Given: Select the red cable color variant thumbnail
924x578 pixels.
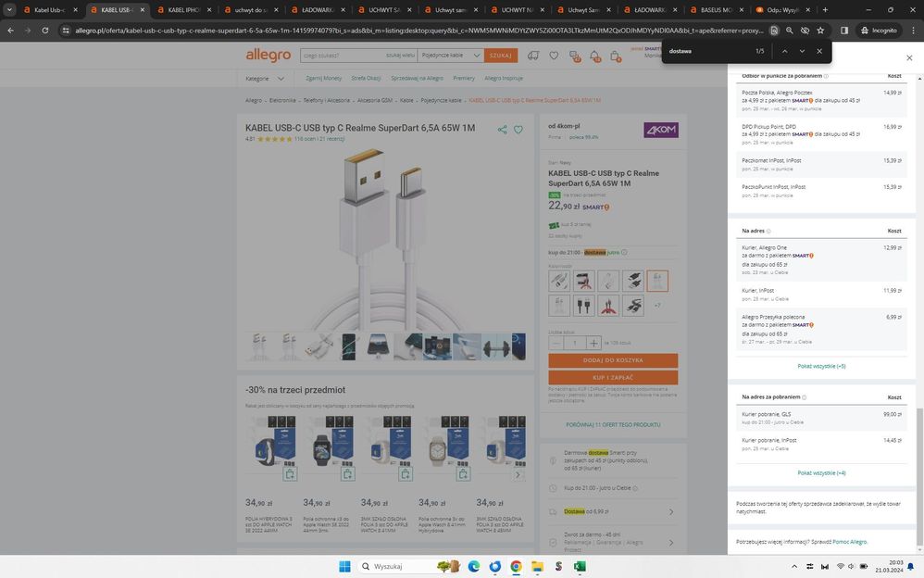Looking at the screenshot, I should point(609,305).
